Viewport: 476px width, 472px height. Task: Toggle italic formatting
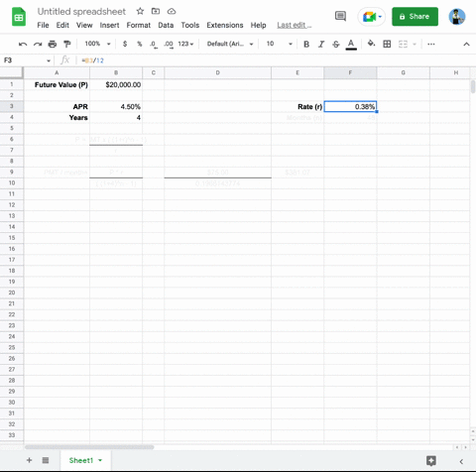(x=321, y=44)
